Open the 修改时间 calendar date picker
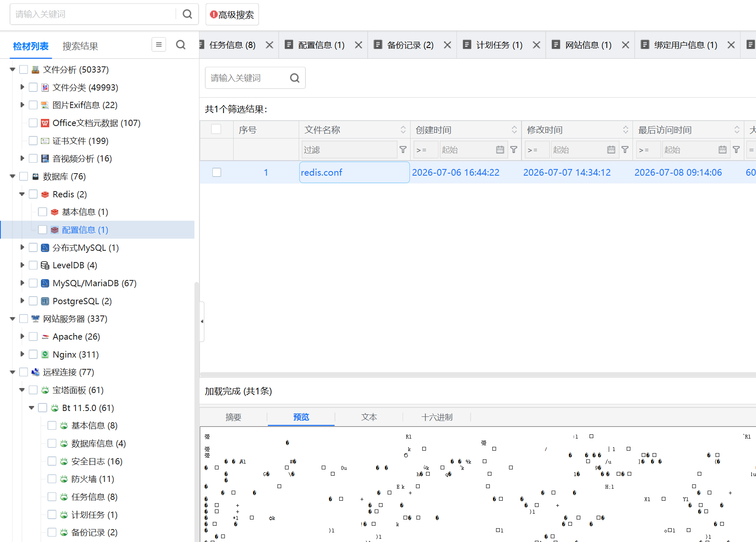Viewport: 756px width, 542px height. tap(611, 149)
